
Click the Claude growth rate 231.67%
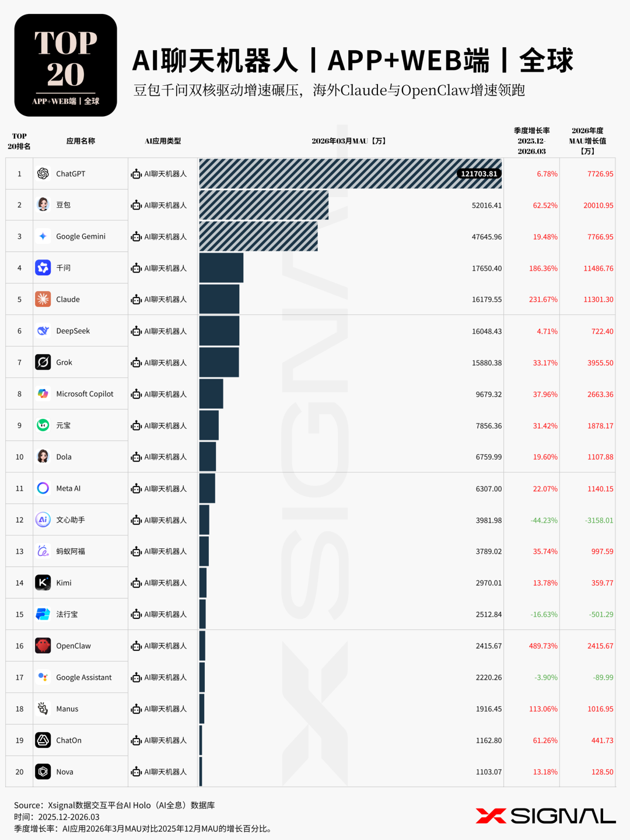point(543,299)
